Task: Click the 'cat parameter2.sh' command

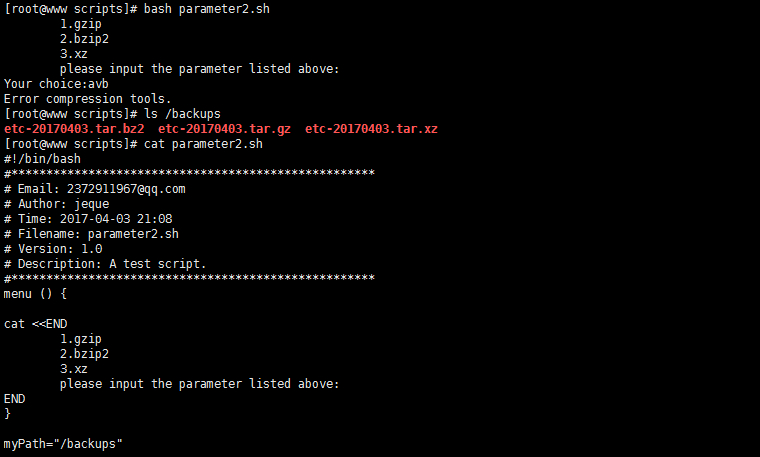Action: (x=203, y=144)
